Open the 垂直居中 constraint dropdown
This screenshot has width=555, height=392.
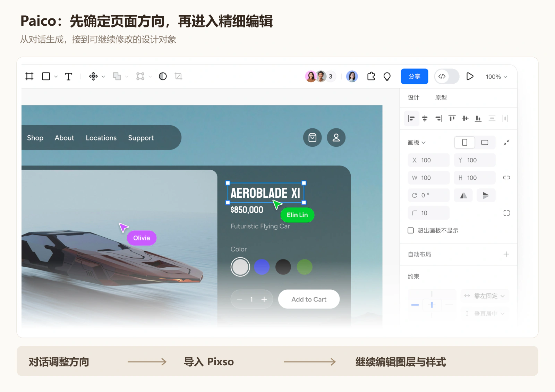tap(485, 314)
